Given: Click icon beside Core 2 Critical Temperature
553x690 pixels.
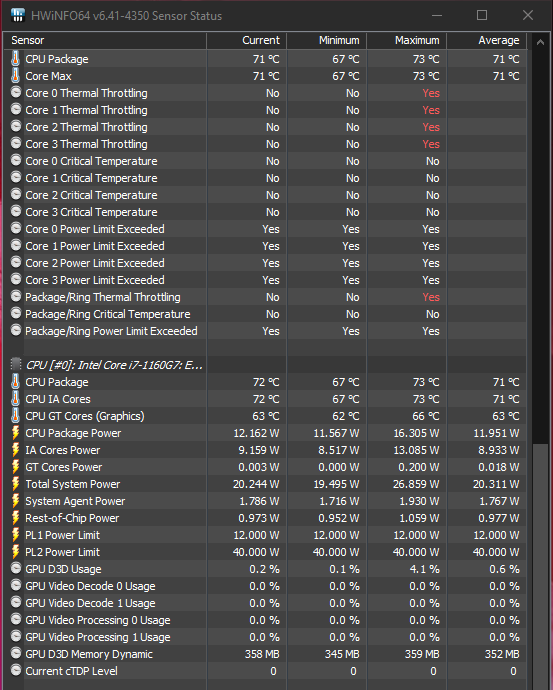Looking at the screenshot, I should pos(16,195).
